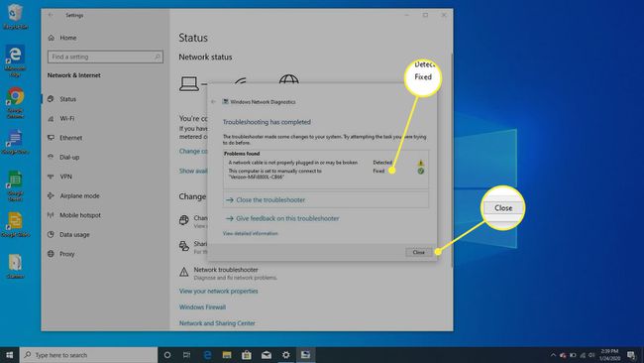Click the Airplane mode plane icon
Image resolution: width=644 pixels, height=363 pixels.
pos(51,195)
